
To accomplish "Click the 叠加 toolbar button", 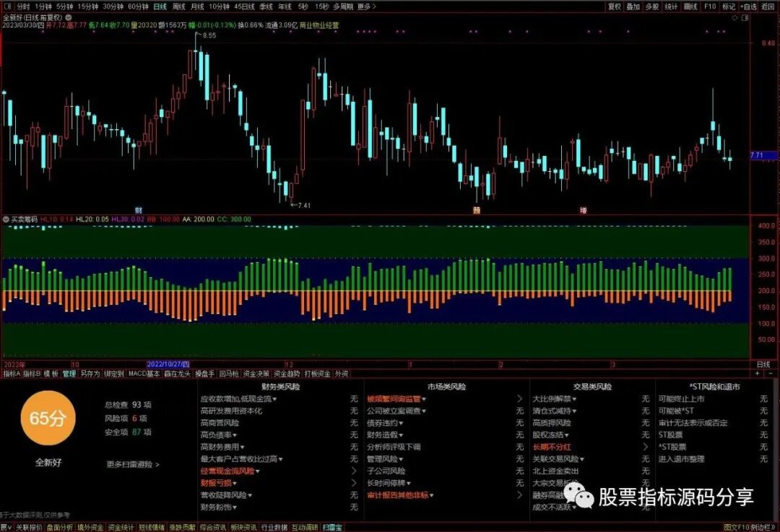I will [x=633, y=6].
